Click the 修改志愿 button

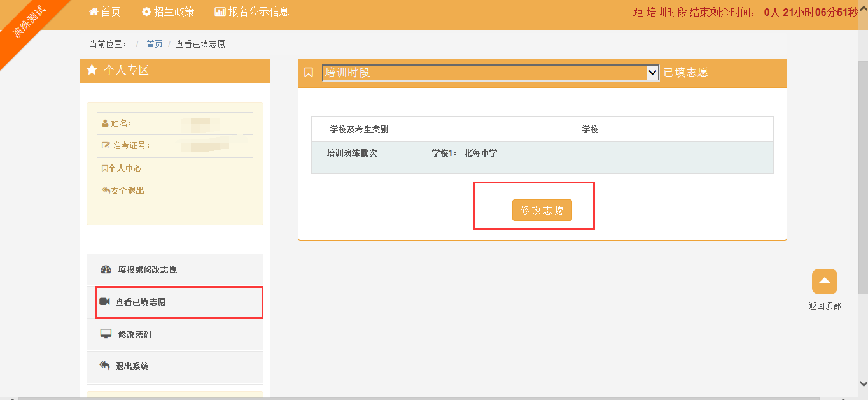pyautogui.click(x=542, y=210)
